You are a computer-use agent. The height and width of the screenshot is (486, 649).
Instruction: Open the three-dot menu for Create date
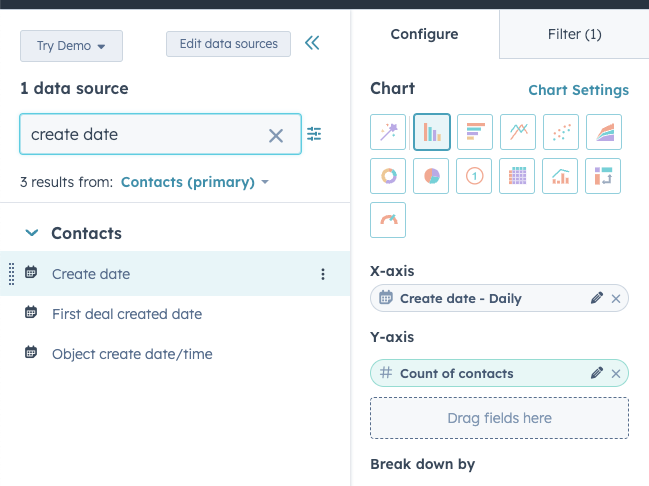coord(323,274)
